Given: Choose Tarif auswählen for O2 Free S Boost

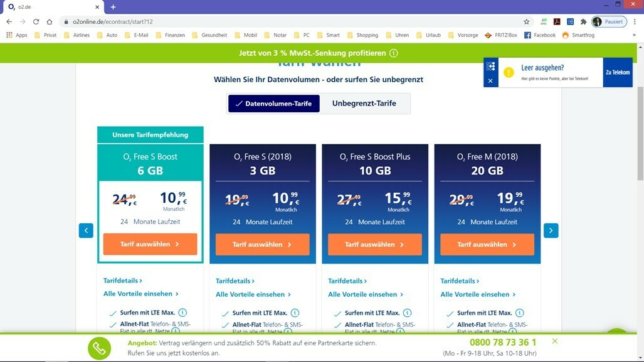Looking at the screenshot, I should 150,244.
